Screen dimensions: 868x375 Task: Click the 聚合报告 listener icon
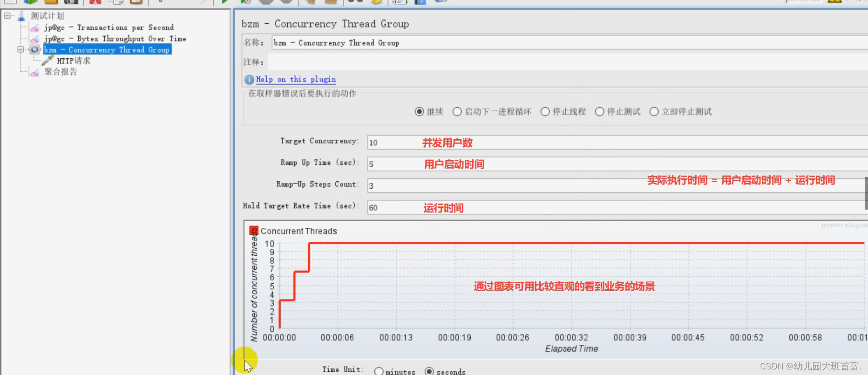tap(35, 72)
